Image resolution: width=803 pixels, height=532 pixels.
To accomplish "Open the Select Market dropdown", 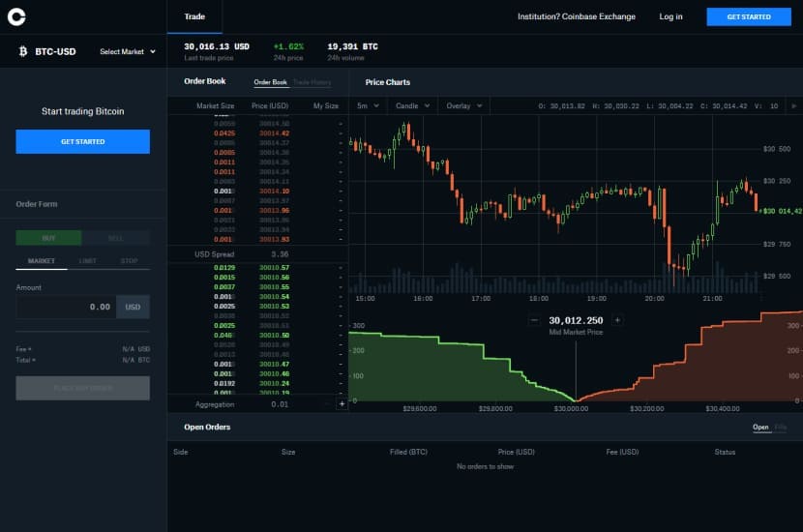I will (128, 51).
